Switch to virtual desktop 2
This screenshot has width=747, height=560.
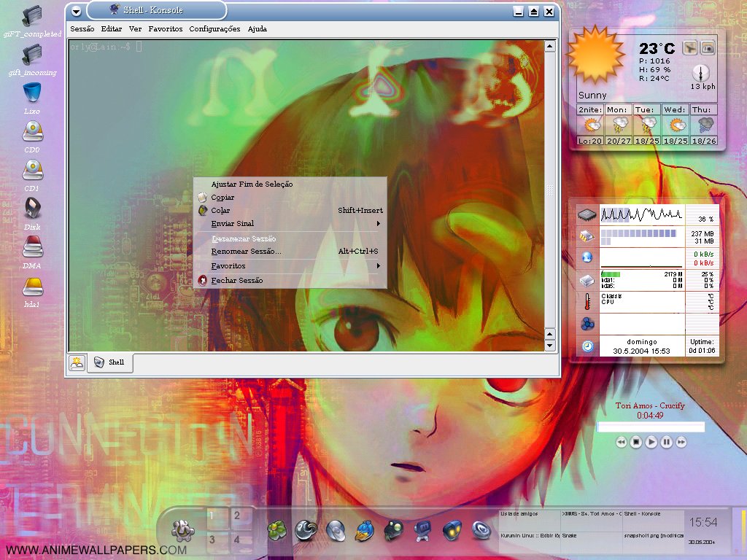[x=241, y=518]
